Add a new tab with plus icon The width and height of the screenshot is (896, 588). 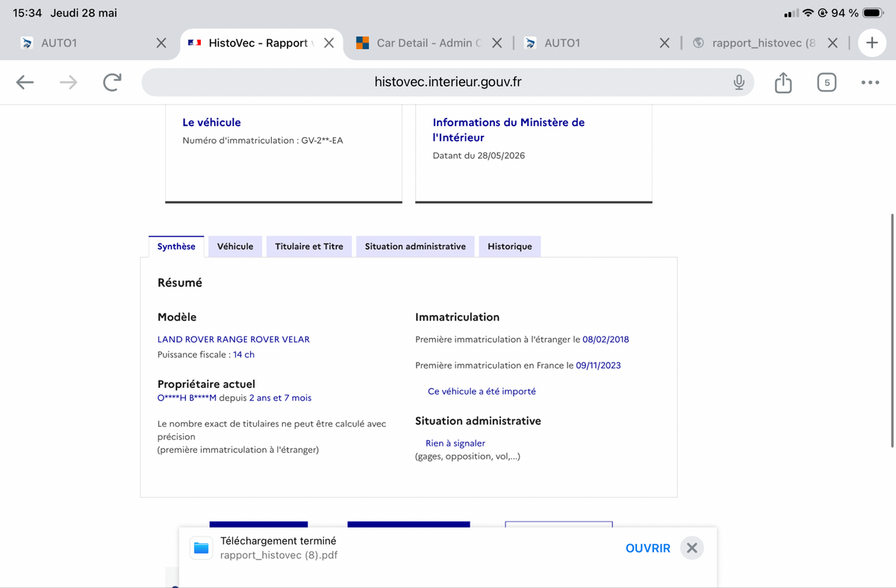coord(871,43)
